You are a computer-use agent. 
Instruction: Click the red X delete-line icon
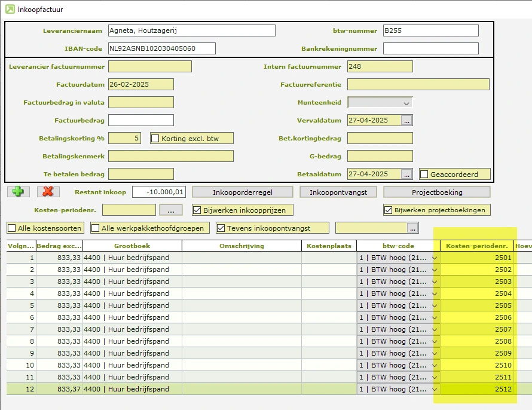pyautogui.click(x=48, y=192)
